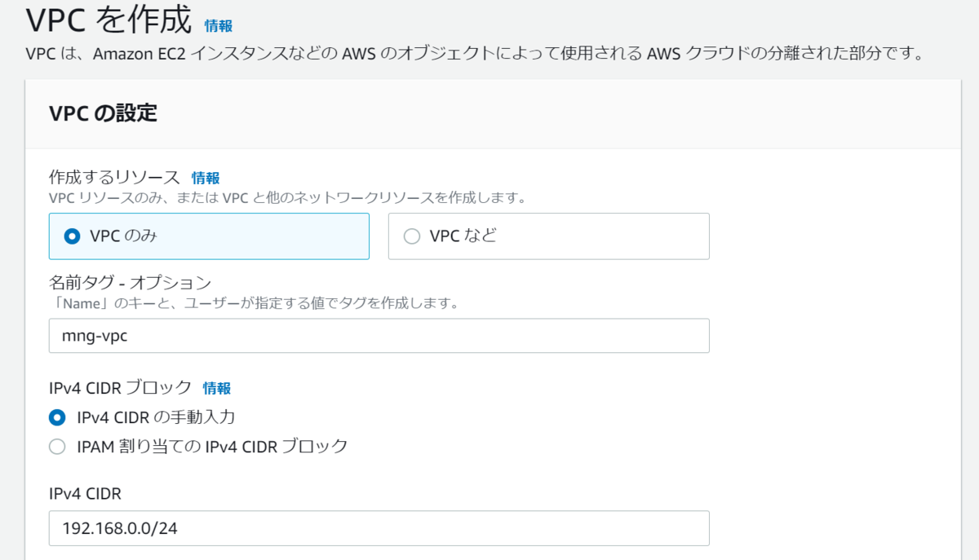
Task: Click the IPv4 CIDR label above the CIDR field
Action: (85, 492)
